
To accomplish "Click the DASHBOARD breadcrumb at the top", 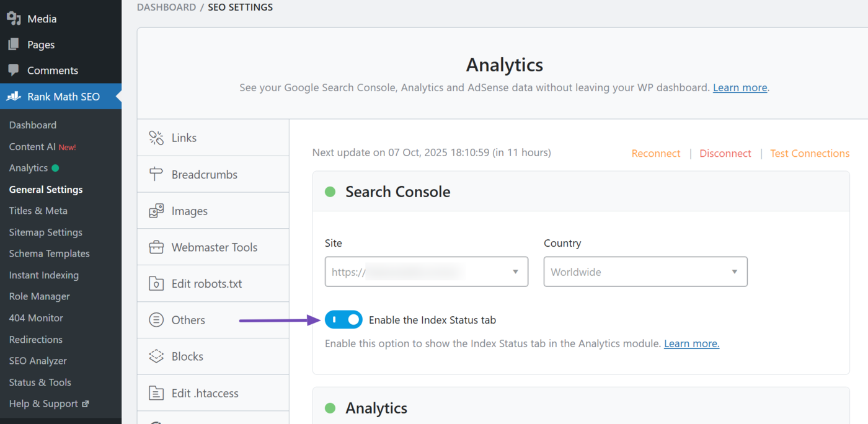I will [x=166, y=7].
